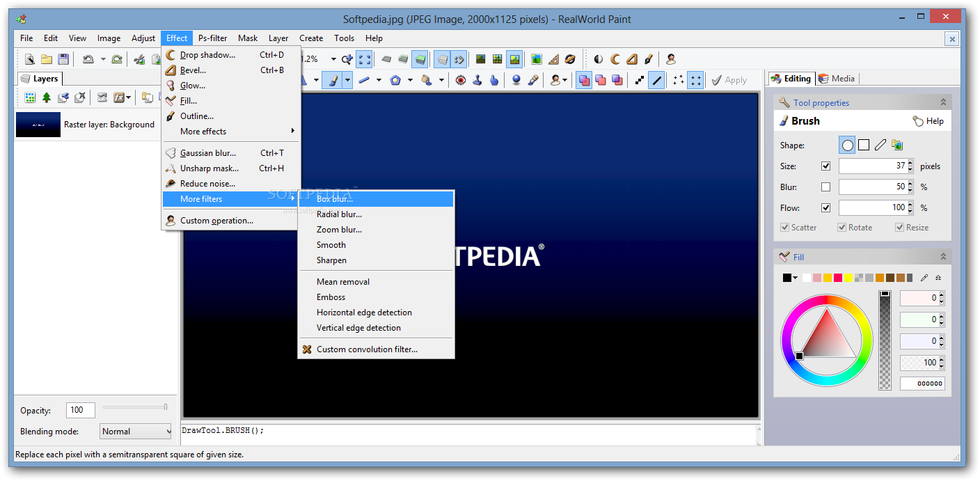Click the Outline pen nib toolbar icon

click(649, 59)
